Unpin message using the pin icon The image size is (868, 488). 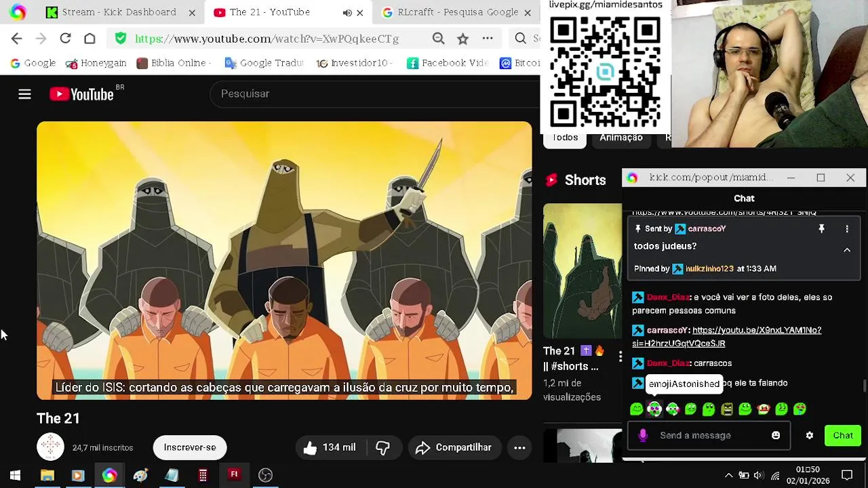coord(821,229)
